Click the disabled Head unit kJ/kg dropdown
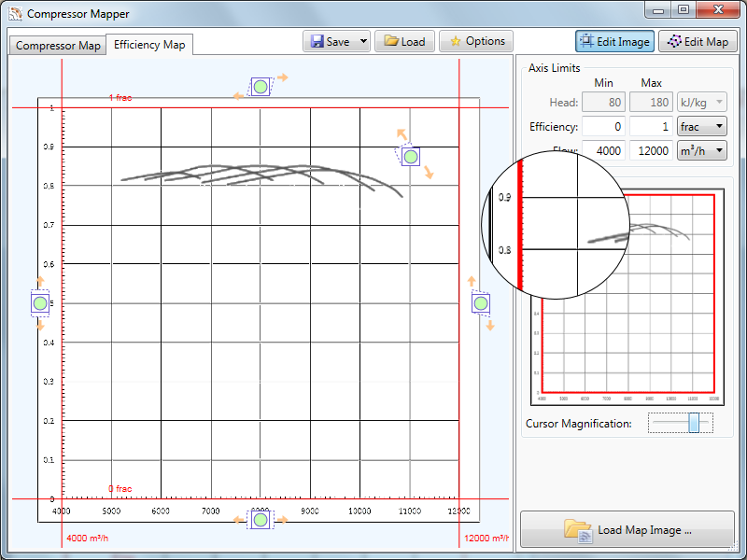This screenshot has width=747, height=560. 702,103
